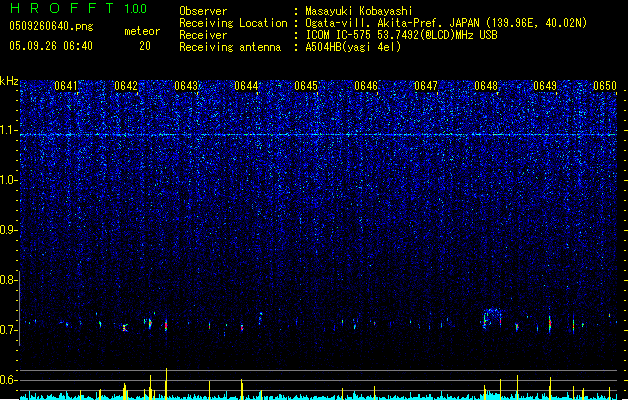Click the Receiving Location label
629x400 pixels.
coord(233,23)
